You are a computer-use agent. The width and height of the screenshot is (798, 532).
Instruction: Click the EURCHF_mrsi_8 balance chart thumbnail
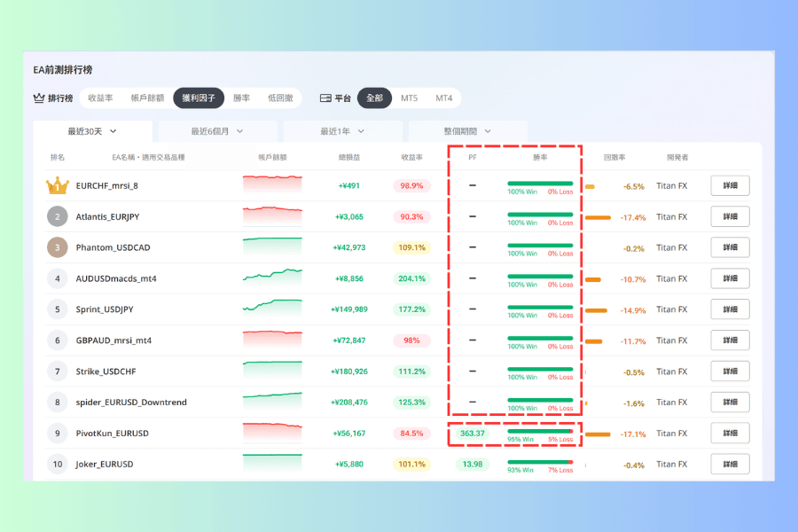(x=272, y=184)
